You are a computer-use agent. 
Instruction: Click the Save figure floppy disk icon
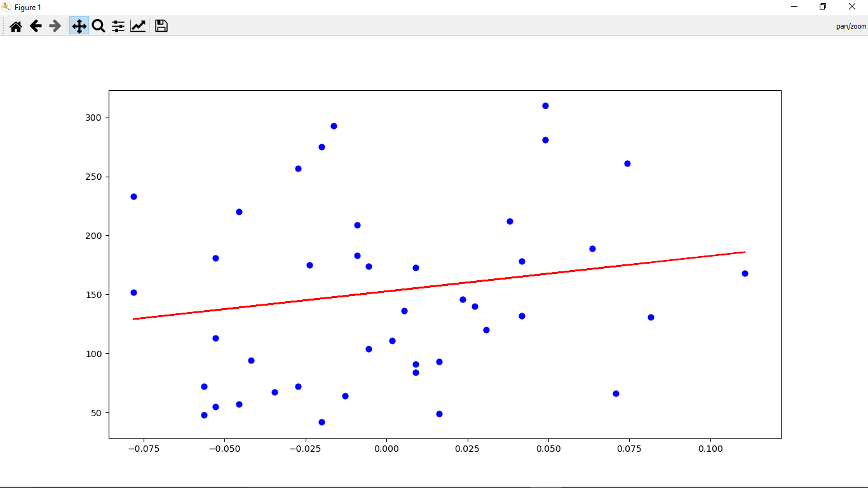point(161,26)
